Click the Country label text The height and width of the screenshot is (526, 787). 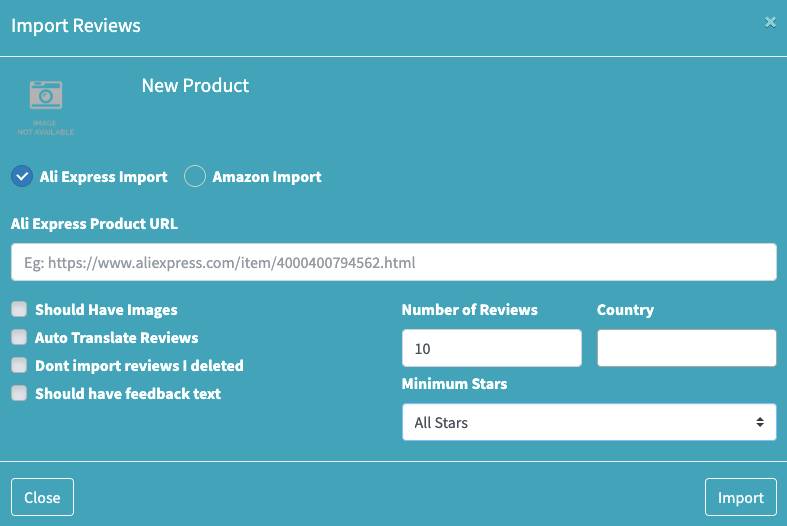[625, 309]
